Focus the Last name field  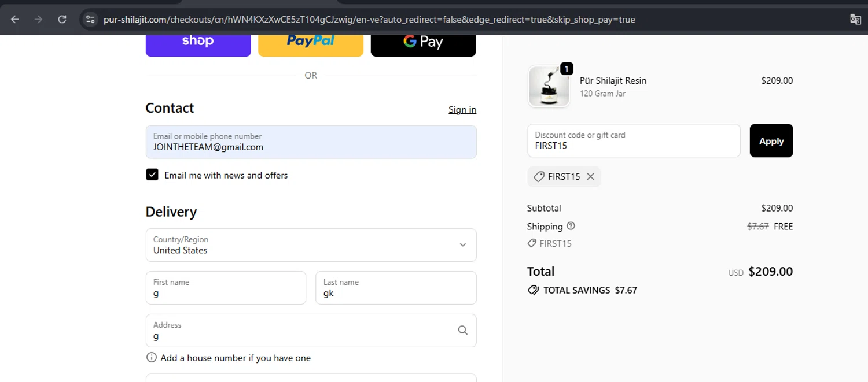396,288
